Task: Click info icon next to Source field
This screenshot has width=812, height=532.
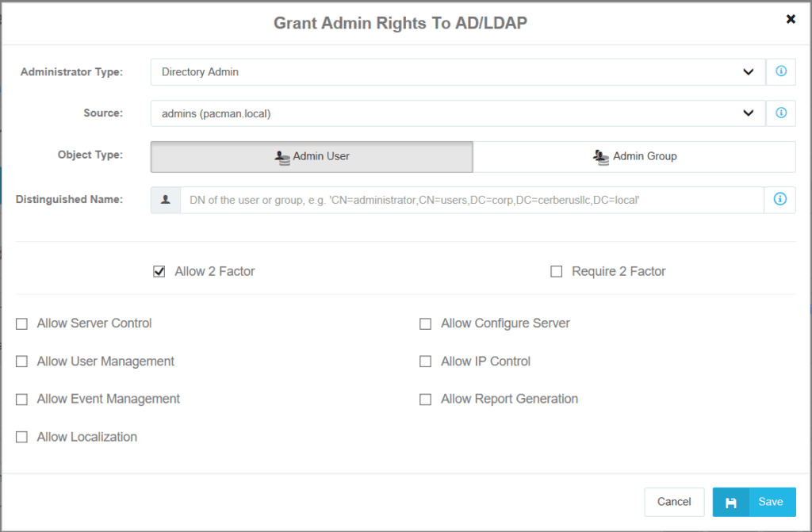Action: (x=780, y=113)
